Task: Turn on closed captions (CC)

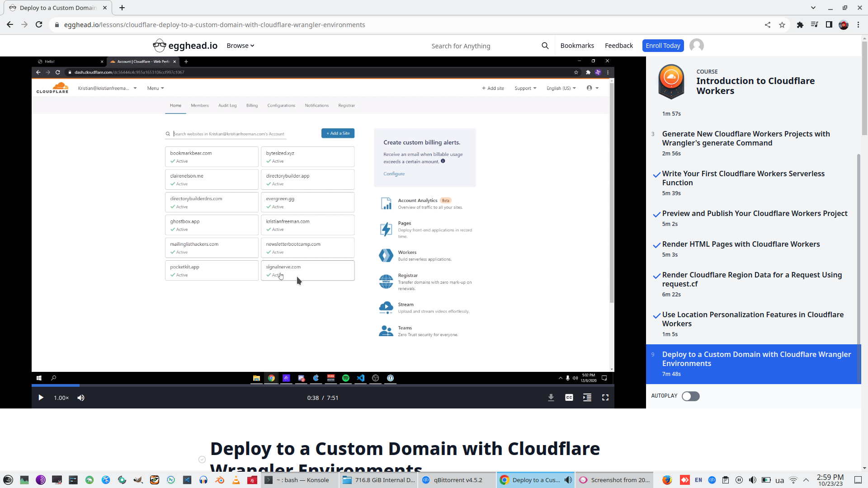Action: pos(569,398)
